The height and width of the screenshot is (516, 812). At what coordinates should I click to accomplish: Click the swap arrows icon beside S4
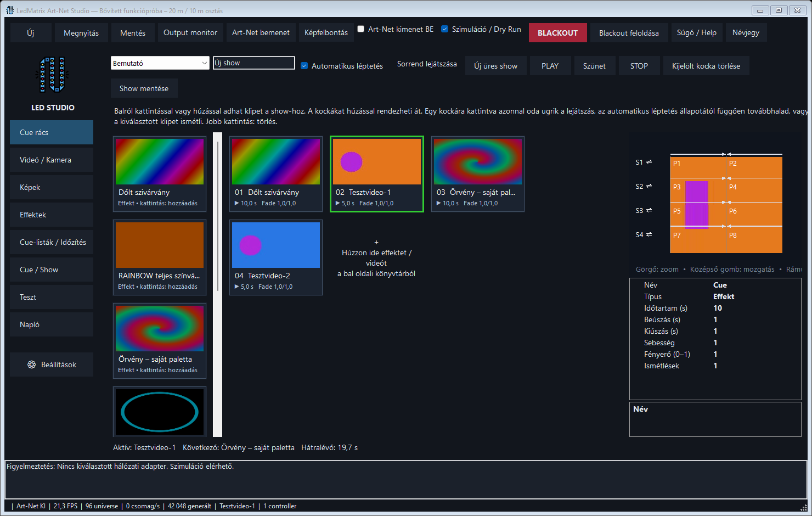[649, 234]
